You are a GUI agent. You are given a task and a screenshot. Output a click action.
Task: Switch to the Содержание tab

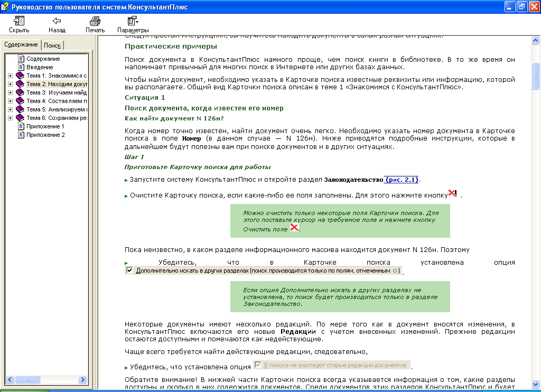tap(21, 44)
